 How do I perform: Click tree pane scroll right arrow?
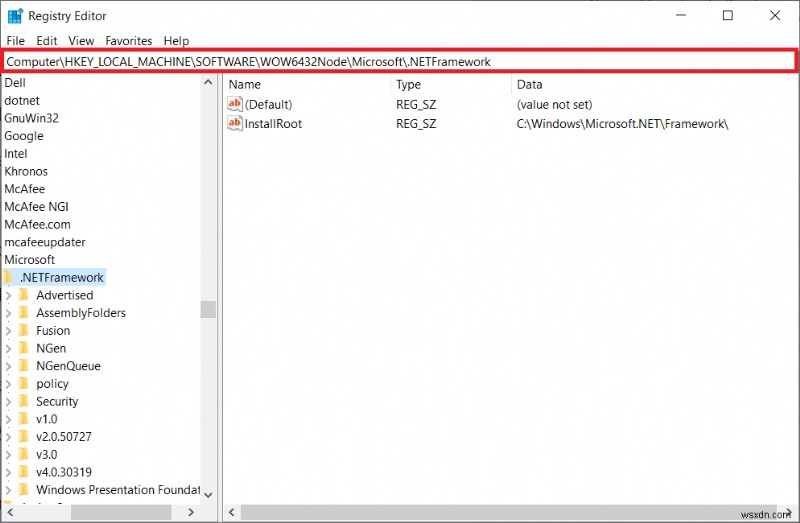click(x=191, y=512)
